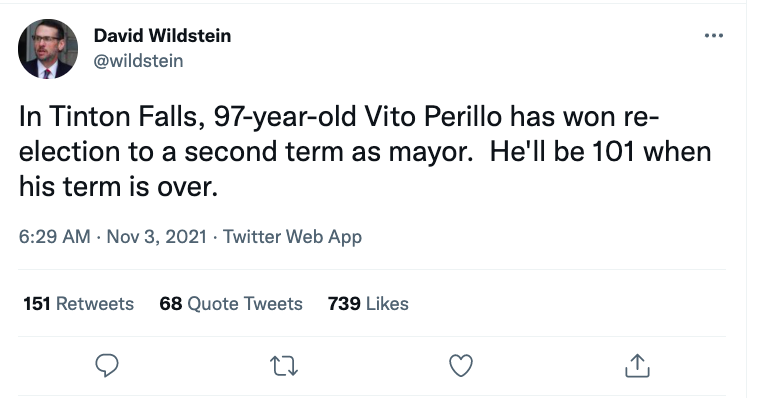Open the 6:29 AM timestamp permalink
The image size is (760, 398).
pyautogui.click(x=54, y=237)
